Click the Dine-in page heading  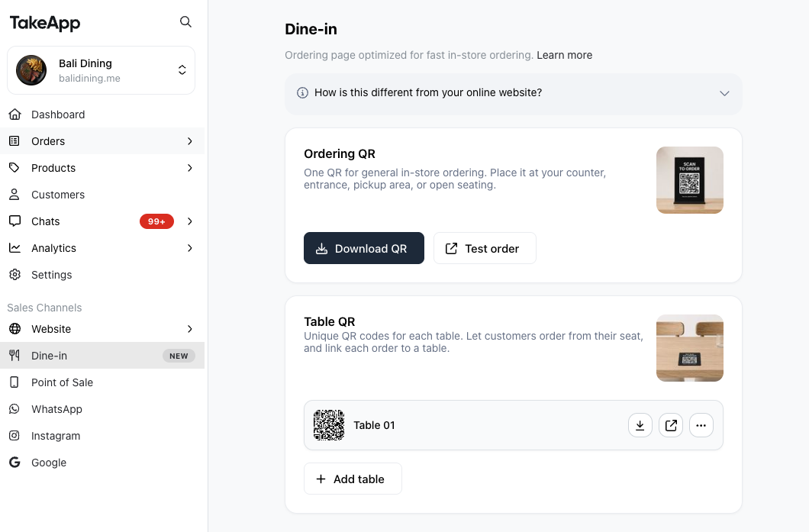pos(311,29)
